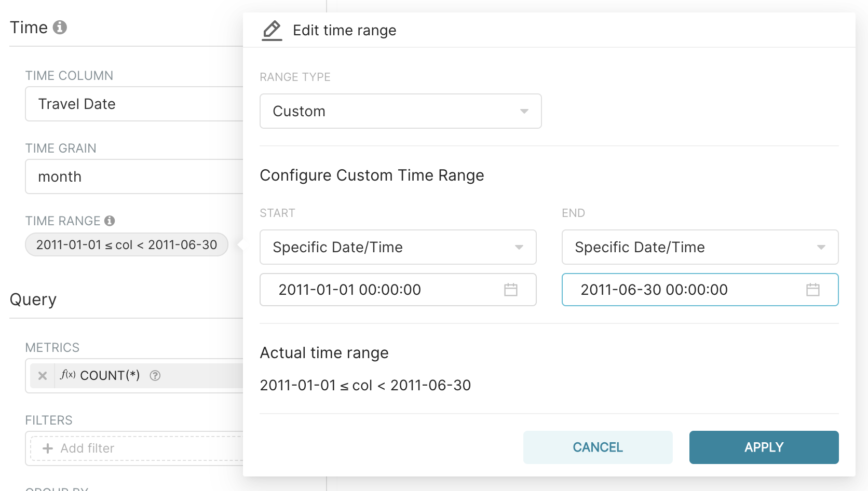The width and height of the screenshot is (868, 491).
Task: Click the f(x) function icon on metric
Action: coord(67,375)
